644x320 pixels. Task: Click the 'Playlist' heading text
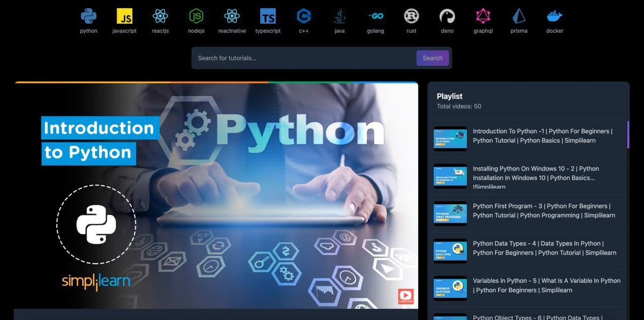coord(450,96)
